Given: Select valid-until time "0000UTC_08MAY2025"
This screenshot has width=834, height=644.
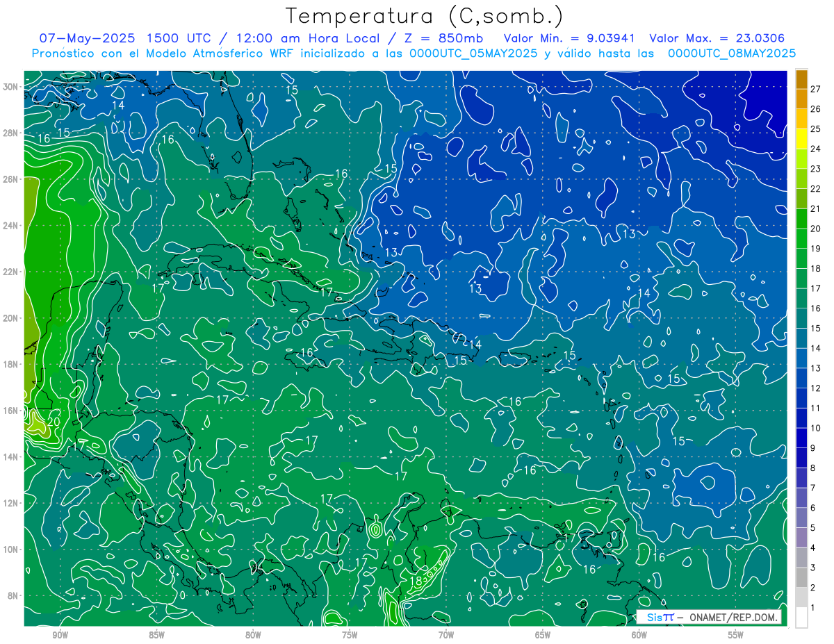Looking at the screenshot, I should [732, 53].
